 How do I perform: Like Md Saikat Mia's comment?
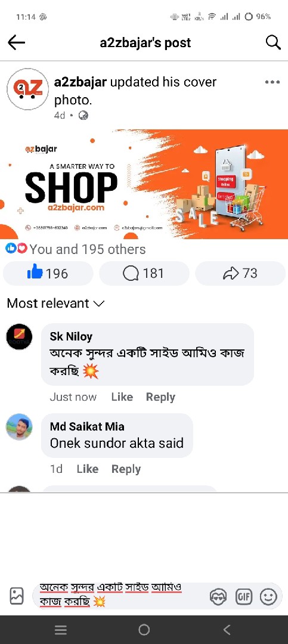point(88,469)
